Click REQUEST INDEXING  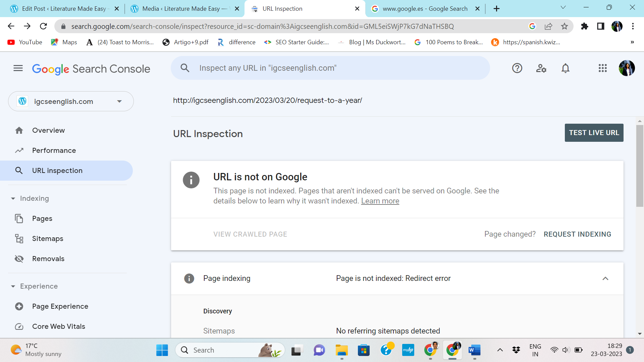click(577, 234)
